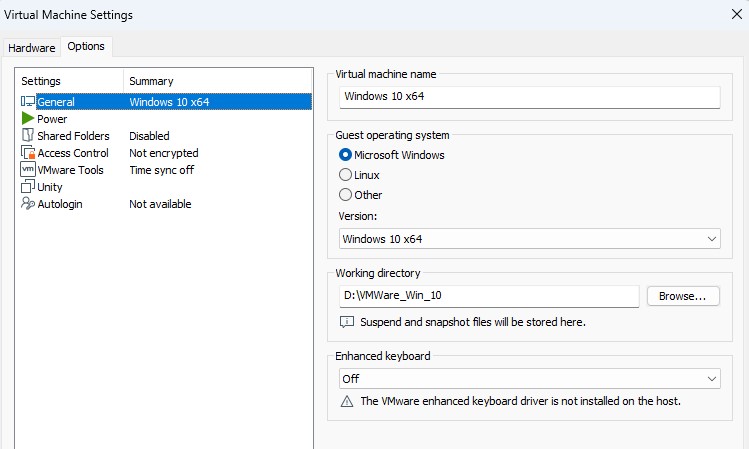This screenshot has width=749, height=449.
Task: Click the Shared Folders icon
Action: coord(27,135)
